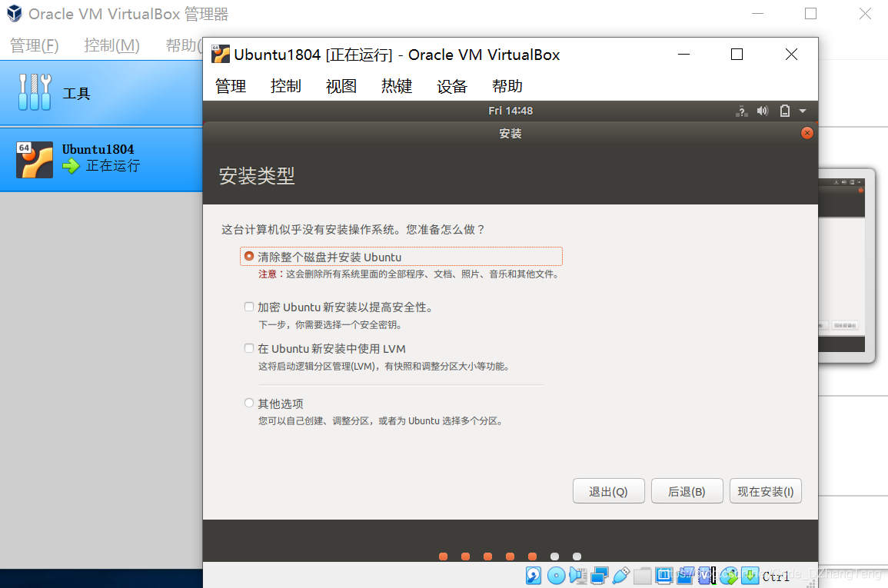Click the Tools icon in VirtualBox Manager

coord(35,92)
